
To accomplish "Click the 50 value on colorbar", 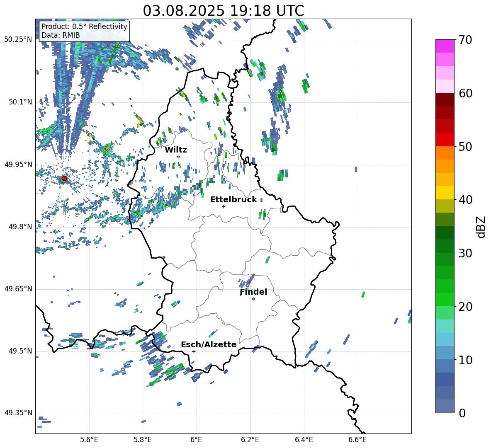I will [465, 147].
